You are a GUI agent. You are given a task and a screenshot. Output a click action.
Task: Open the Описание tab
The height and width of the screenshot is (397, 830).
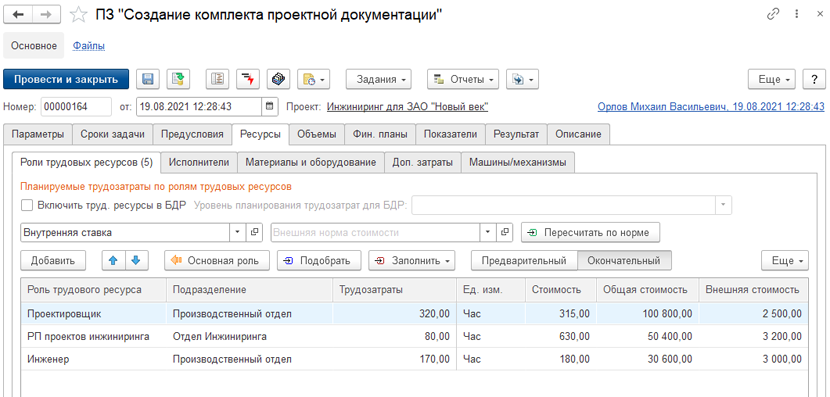click(x=578, y=134)
